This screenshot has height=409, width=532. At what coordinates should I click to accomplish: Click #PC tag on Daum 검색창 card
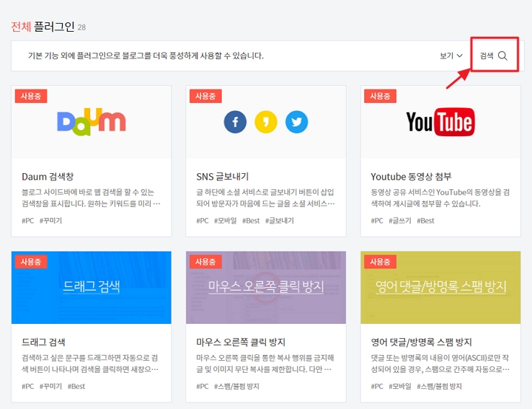[x=28, y=221]
